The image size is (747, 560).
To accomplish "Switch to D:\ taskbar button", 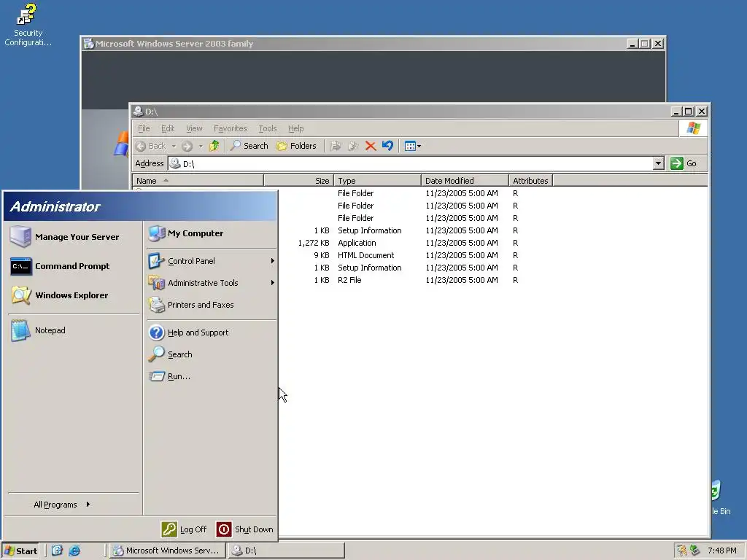I will [286, 551].
